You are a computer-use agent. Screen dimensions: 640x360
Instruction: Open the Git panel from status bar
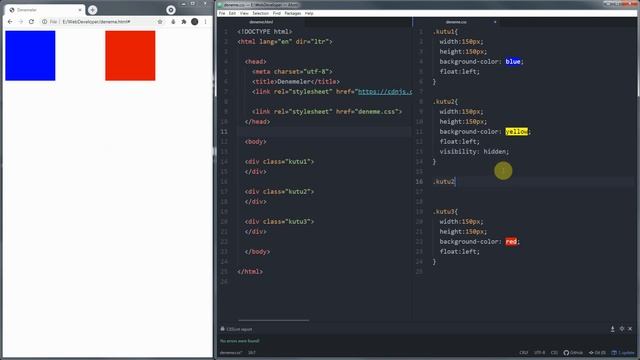click(x=597, y=353)
